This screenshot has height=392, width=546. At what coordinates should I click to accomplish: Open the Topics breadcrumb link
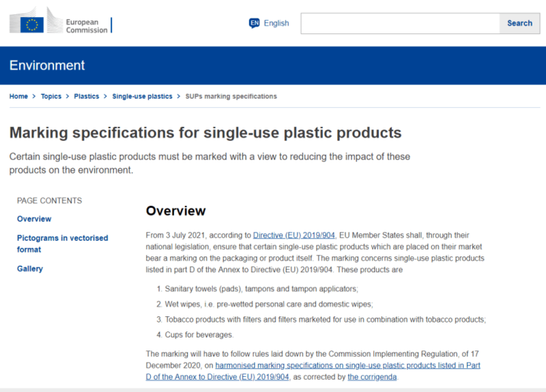pyautogui.click(x=51, y=96)
